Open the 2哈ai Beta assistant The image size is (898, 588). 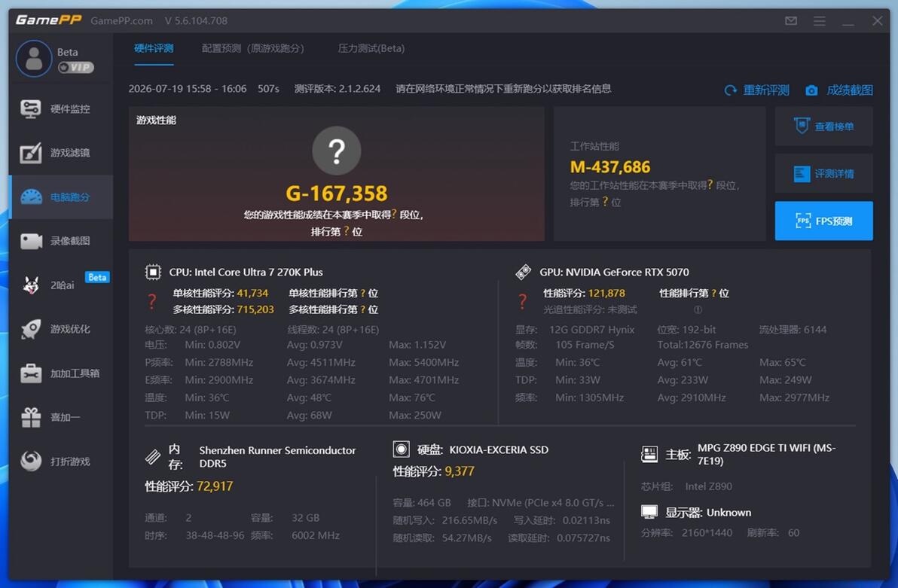tap(61, 285)
